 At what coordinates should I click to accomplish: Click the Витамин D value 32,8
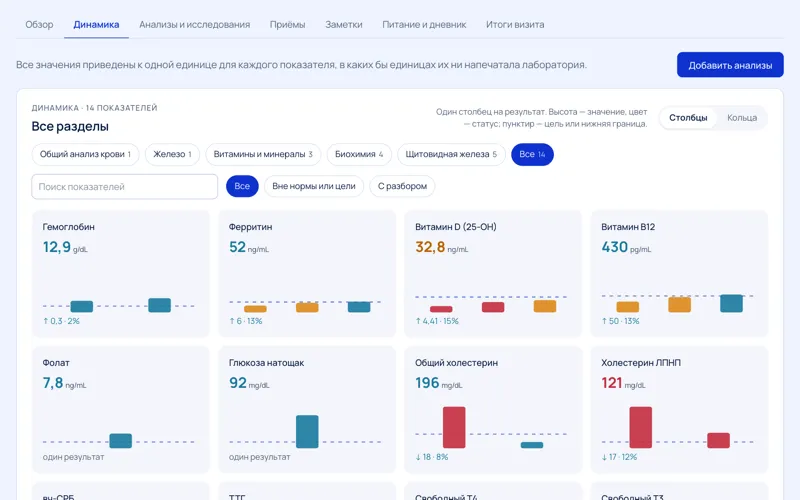tap(430, 247)
